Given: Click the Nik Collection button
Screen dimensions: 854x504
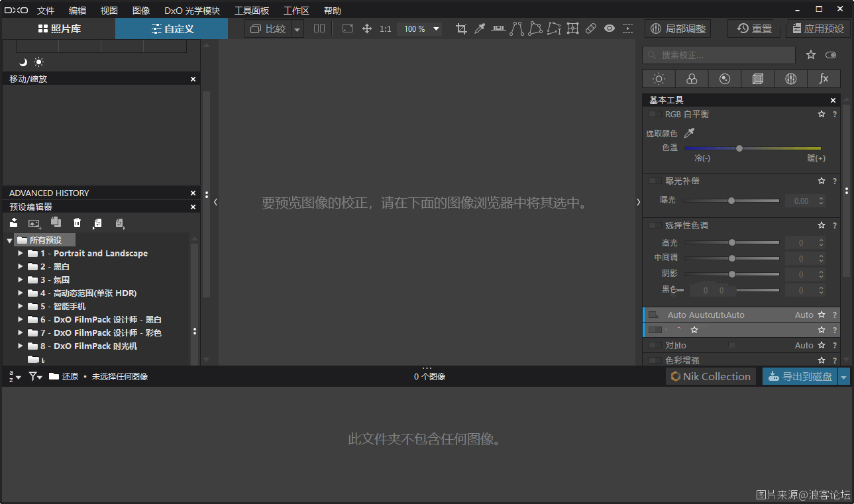Looking at the screenshot, I should [x=711, y=376].
